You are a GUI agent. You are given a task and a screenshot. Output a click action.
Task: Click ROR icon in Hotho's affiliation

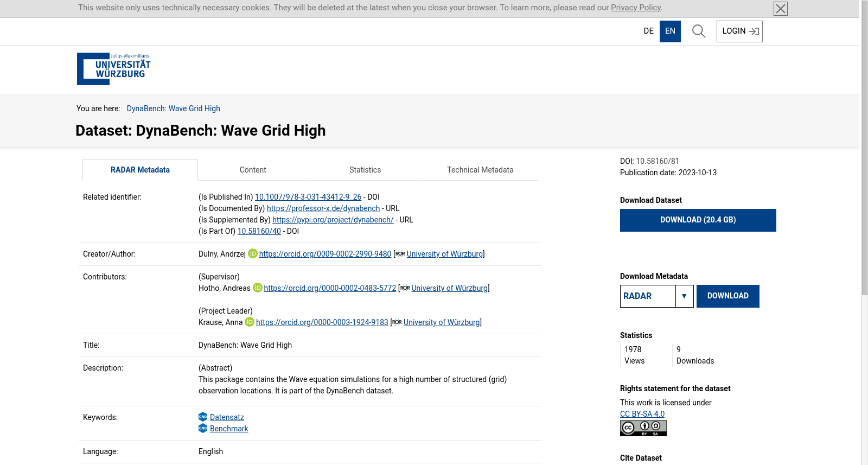click(x=405, y=288)
